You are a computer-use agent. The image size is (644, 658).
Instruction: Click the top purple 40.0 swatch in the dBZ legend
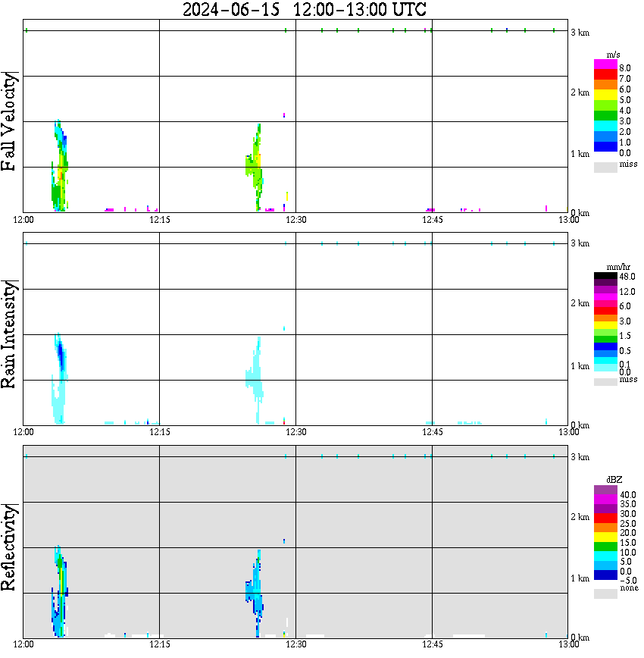click(605, 490)
